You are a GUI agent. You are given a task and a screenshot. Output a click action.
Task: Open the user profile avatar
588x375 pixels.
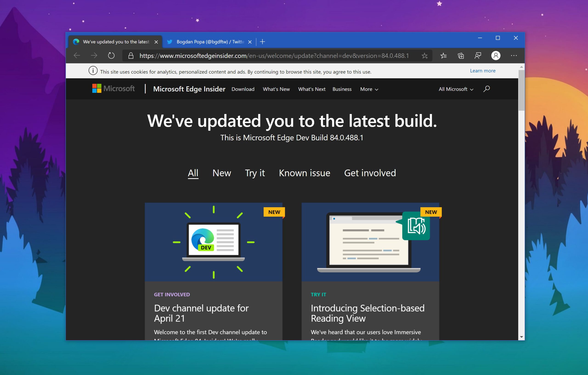(x=496, y=56)
